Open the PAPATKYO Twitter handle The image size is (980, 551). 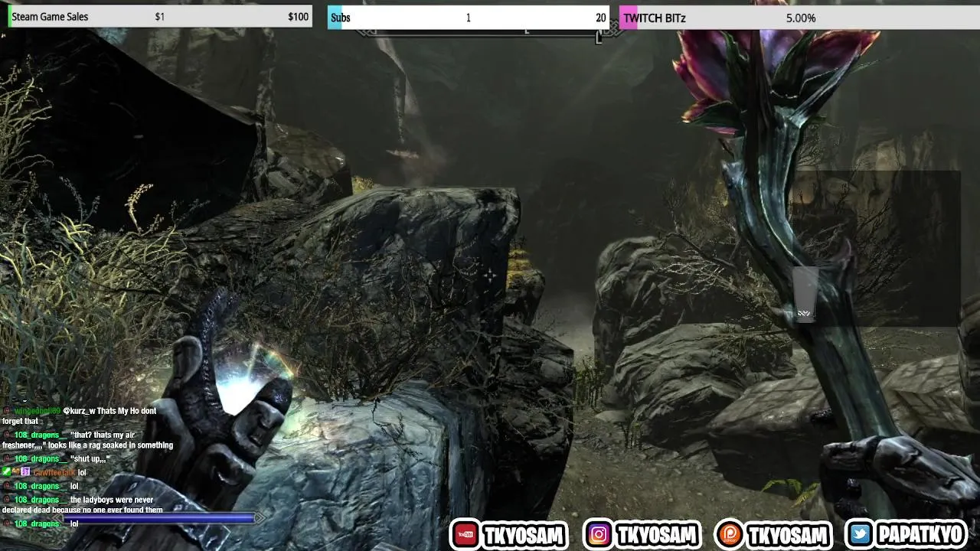pos(920,535)
